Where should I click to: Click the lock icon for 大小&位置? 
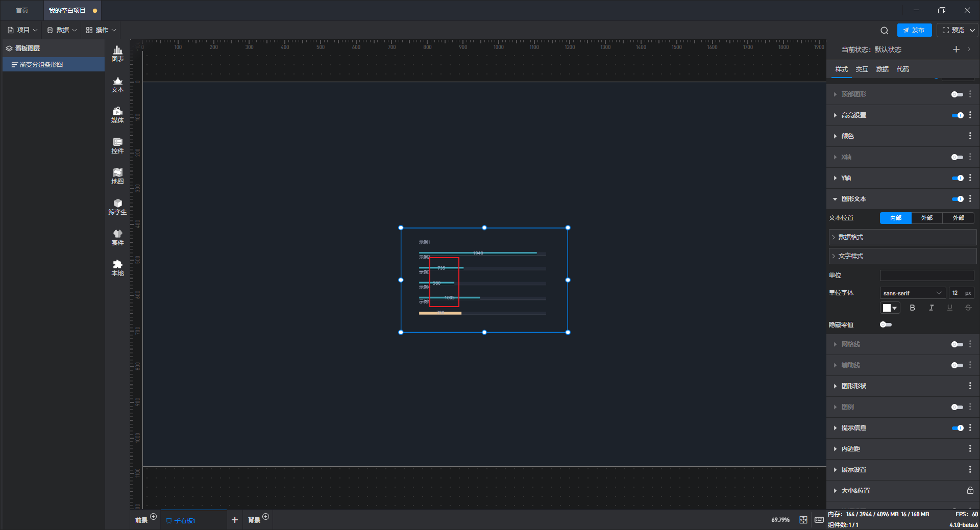tap(970, 490)
